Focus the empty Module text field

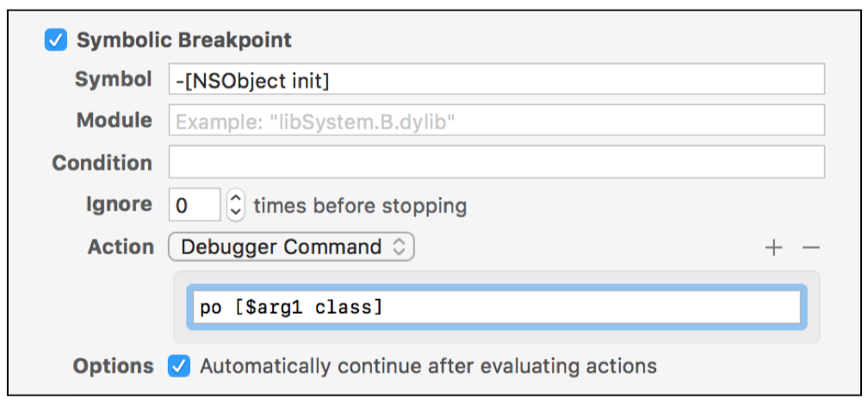[x=496, y=121]
